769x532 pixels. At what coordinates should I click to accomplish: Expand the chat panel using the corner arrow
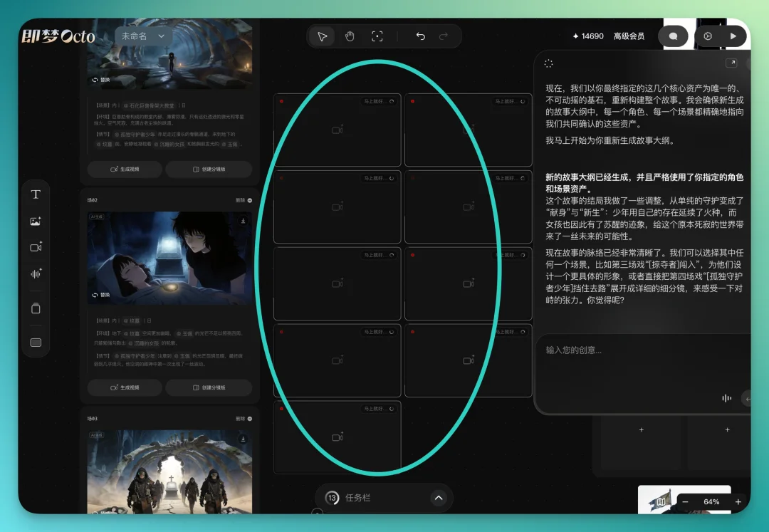click(732, 62)
